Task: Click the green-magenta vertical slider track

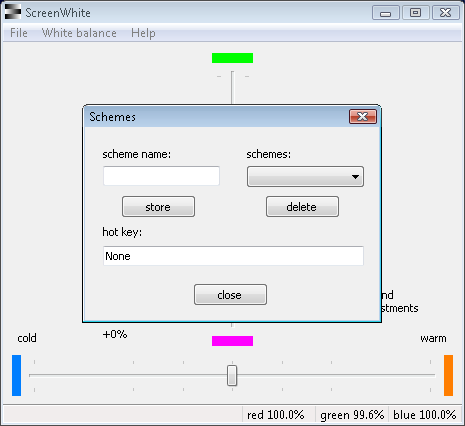Action: [232, 87]
